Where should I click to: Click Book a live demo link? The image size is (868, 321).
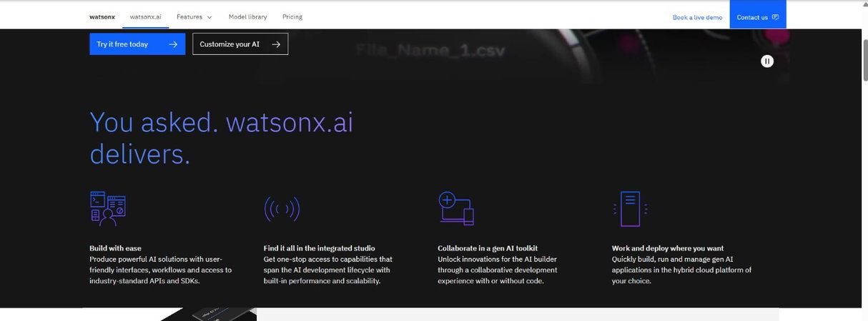click(x=697, y=17)
